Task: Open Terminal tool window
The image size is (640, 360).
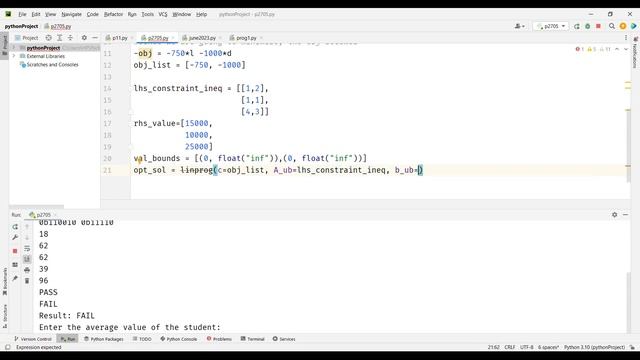Action: coord(253,339)
